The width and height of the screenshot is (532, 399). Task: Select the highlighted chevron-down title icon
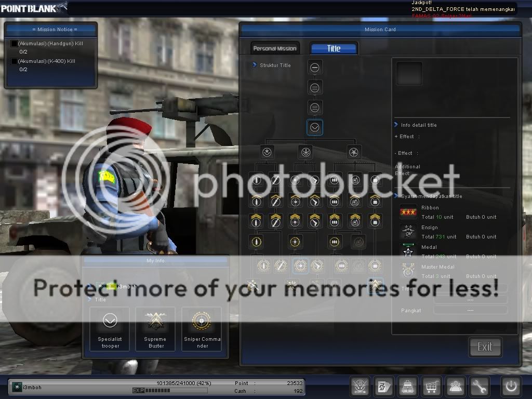(x=315, y=128)
